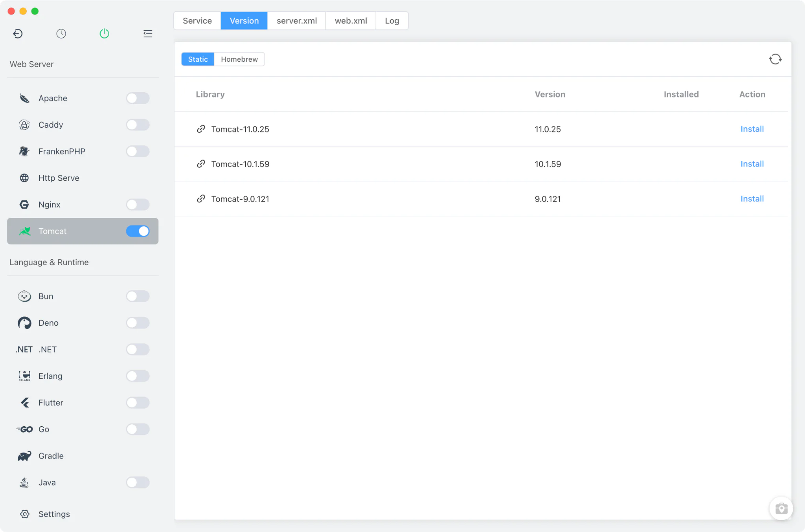The height and width of the screenshot is (532, 805).
Task: Click the Installed column header
Action: tap(681, 94)
